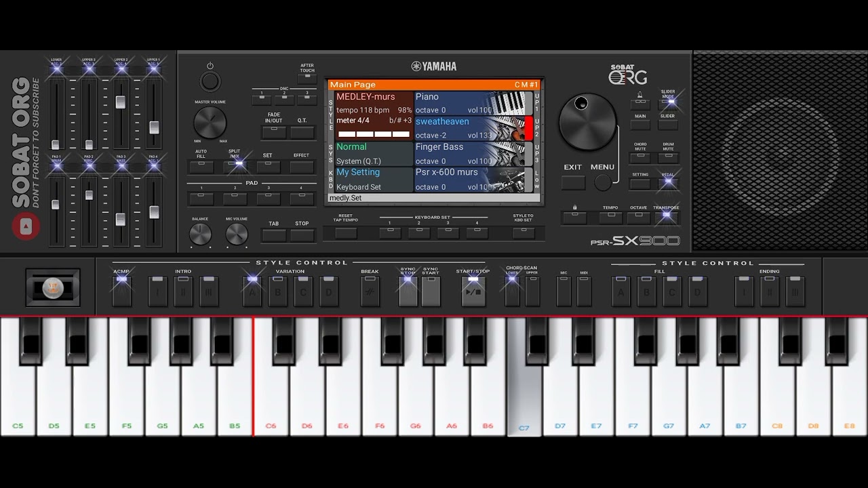This screenshot has width=868, height=488.
Task: Select Keyboard Set 1
Action: [x=390, y=232]
